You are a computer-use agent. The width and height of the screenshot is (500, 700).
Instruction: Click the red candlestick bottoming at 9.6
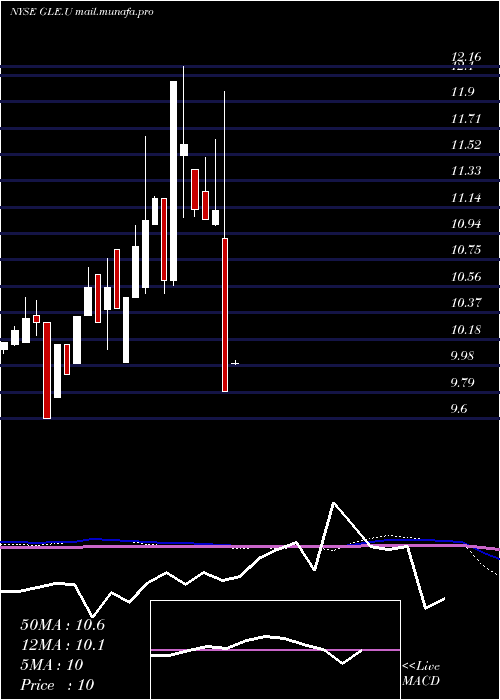click(x=47, y=371)
